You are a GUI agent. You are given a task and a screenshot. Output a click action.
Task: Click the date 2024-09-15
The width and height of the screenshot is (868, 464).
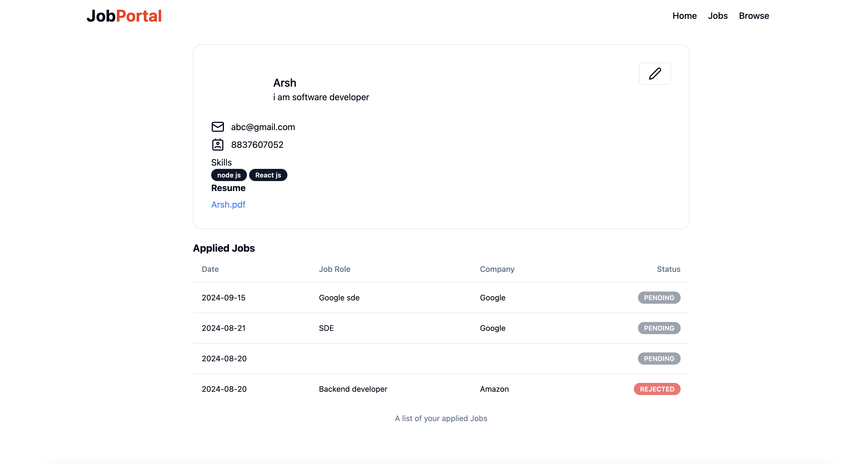(223, 298)
